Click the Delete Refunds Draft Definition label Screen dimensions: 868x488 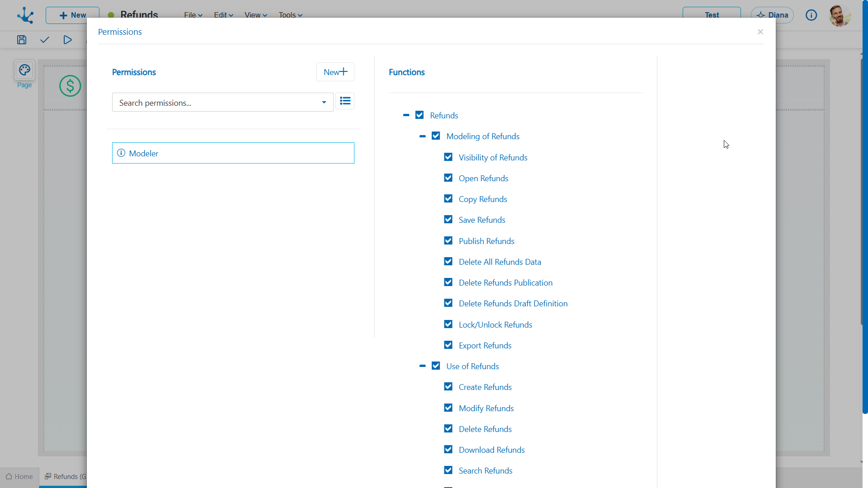pyautogui.click(x=513, y=304)
